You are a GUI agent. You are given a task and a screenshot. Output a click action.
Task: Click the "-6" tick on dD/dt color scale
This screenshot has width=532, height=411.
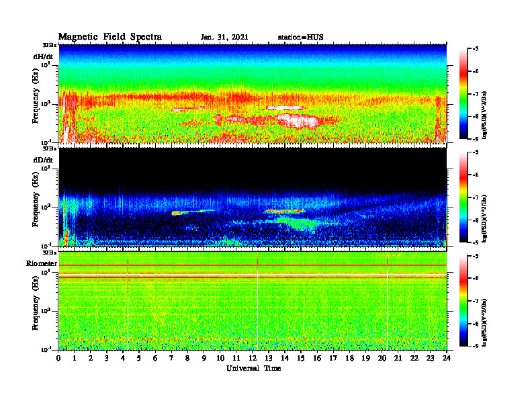click(476, 175)
